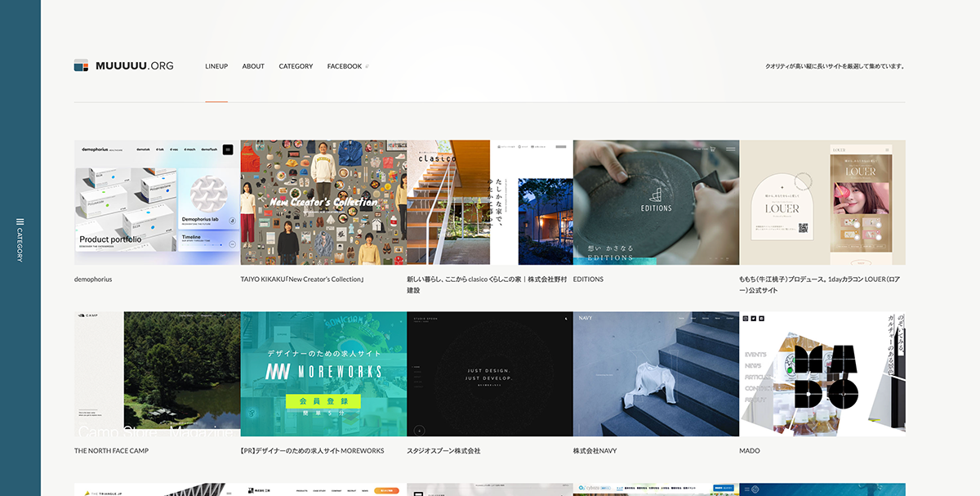Click the PR MOREWORKS title link
The image size is (980, 496).
pyautogui.click(x=312, y=451)
